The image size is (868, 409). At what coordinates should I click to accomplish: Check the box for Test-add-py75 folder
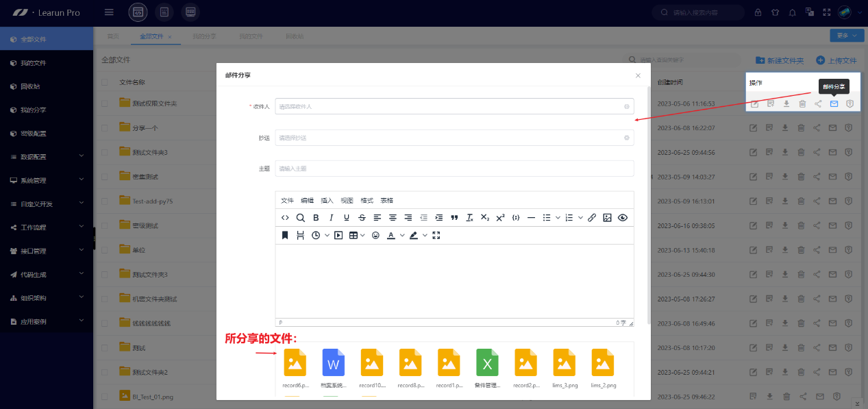[105, 201]
